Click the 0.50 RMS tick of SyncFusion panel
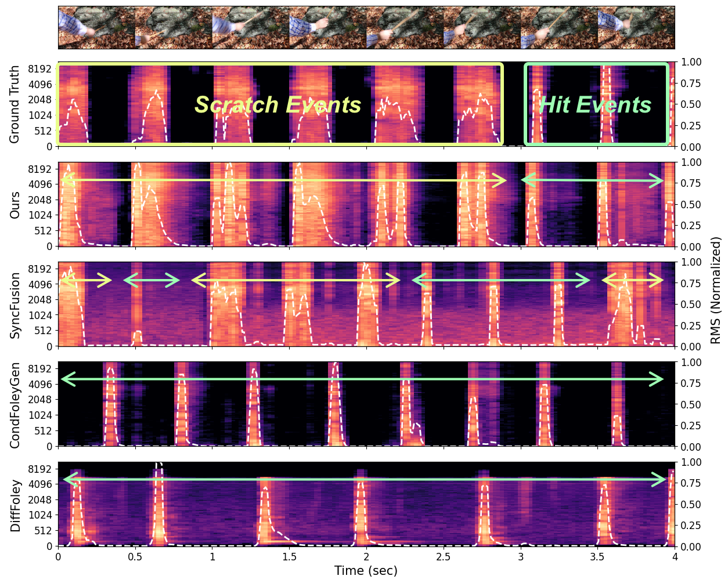This screenshot has width=728, height=583. 691,305
